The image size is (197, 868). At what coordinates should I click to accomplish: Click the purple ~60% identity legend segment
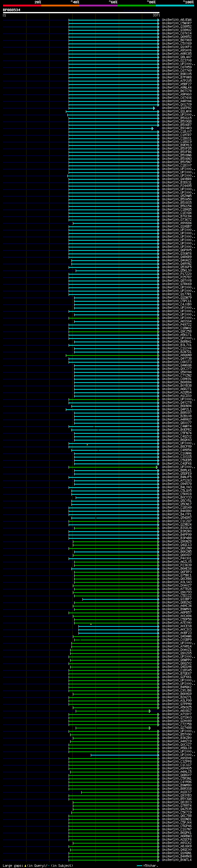pyautogui.click(x=99, y=6)
